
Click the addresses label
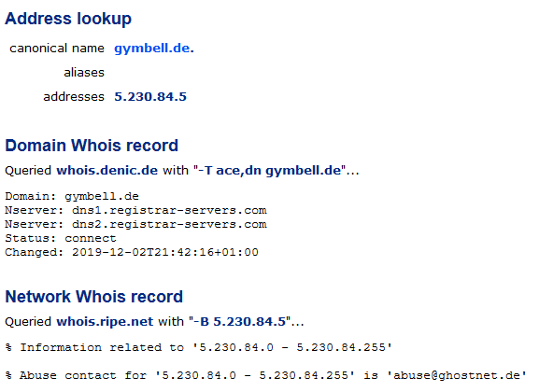[74, 96]
